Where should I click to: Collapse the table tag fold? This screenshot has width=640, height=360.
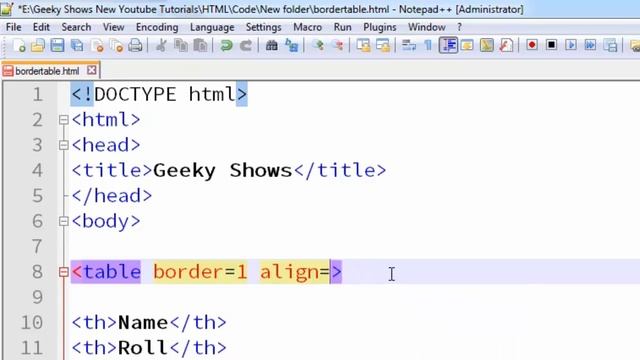tap(63, 272)
